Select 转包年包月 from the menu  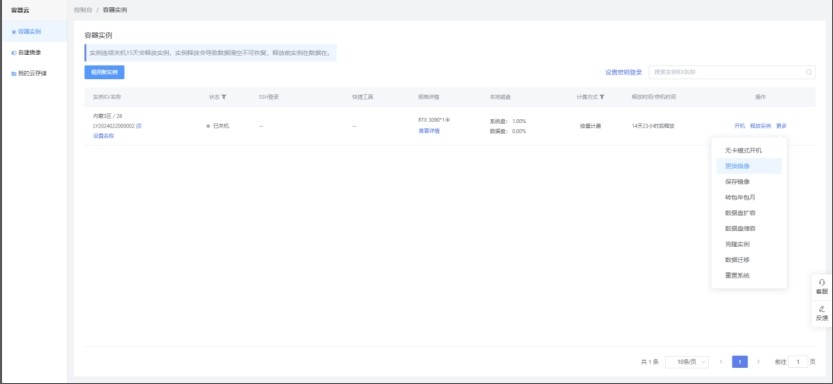749,197
